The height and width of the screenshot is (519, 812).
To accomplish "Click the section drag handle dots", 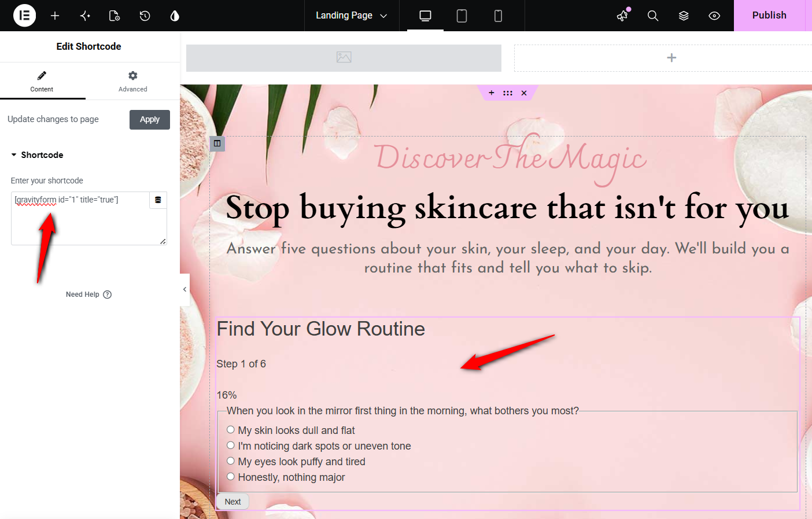I will point(508,93).
